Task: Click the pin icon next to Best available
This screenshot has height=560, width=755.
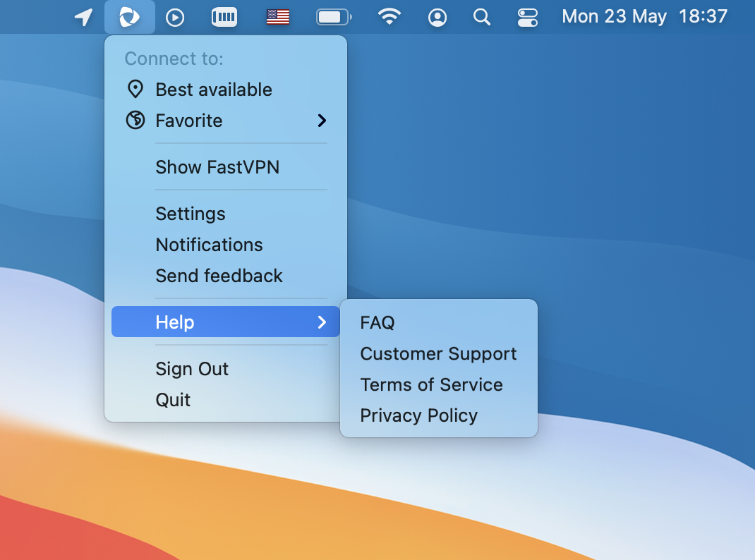Action: [135, 89]
